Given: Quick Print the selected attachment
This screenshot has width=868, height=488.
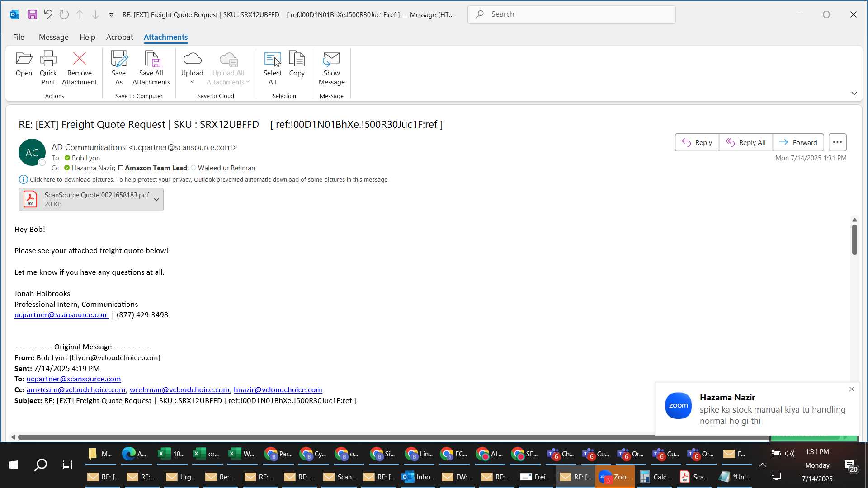Looking at the screenshot, I should click(48, 68).
